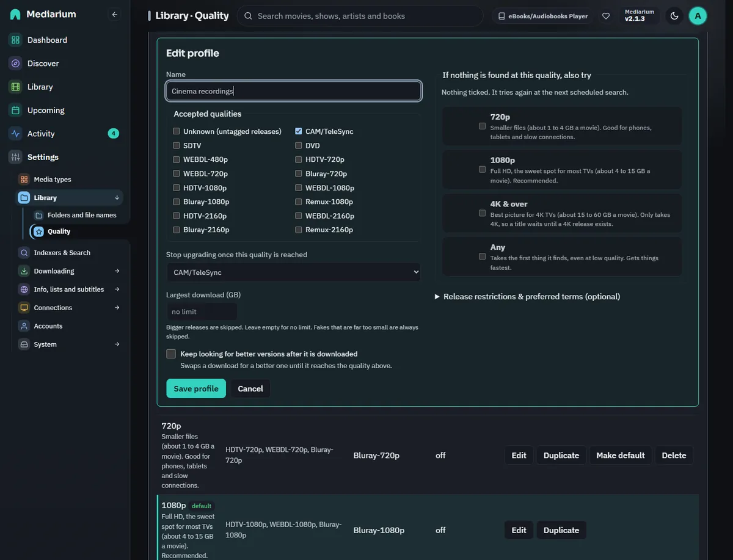Tick the WEBDL-1080p checkbox
733x560 pixels.
click(x=299, y=187)
